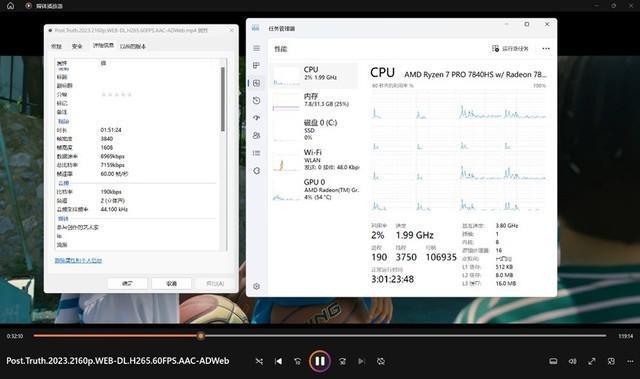Viewport: 640px width, 379px height.
Task: Select CPU in Task Manager performance list
Action: pyautogui.click(x=314, y=75)
